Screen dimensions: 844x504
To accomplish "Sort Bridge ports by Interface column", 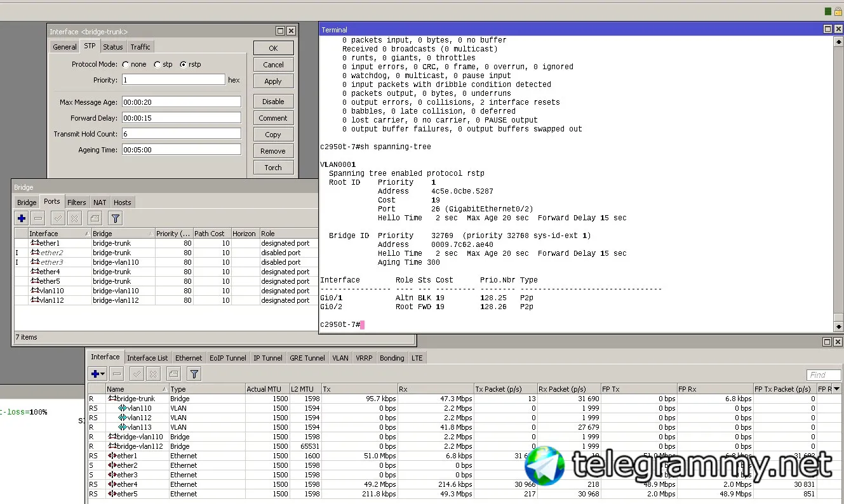I will point(60,234).
